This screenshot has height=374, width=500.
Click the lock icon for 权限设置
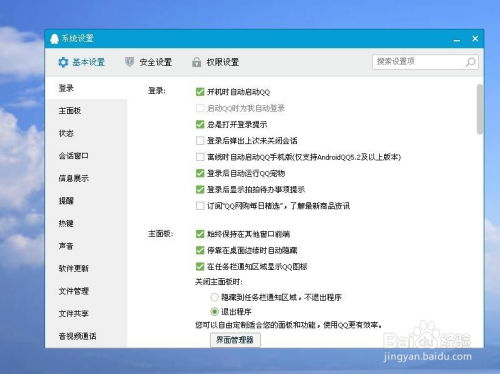(x=197, y=62)
